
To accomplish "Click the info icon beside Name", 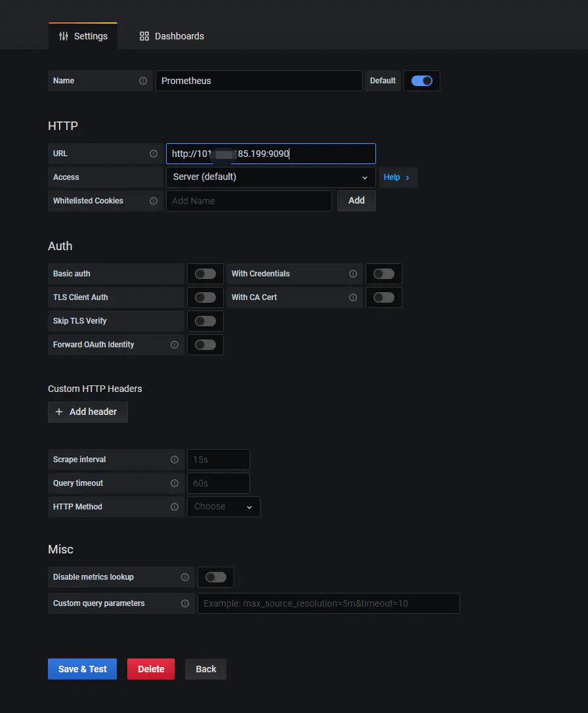I will point(143,81).
